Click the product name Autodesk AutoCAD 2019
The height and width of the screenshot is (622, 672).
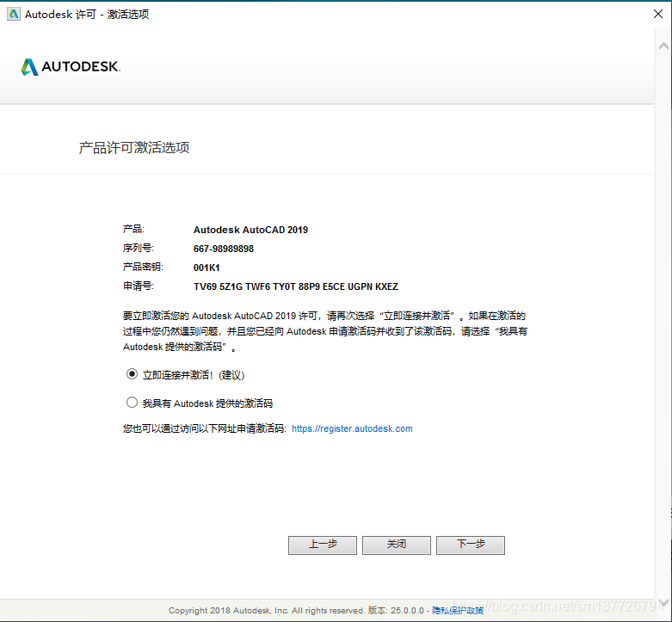pyautogui.click(x=250, y=230)
